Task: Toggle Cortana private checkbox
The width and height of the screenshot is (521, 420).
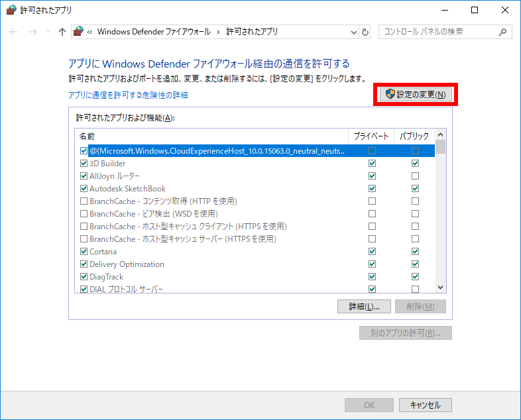Action: [372, 252]
